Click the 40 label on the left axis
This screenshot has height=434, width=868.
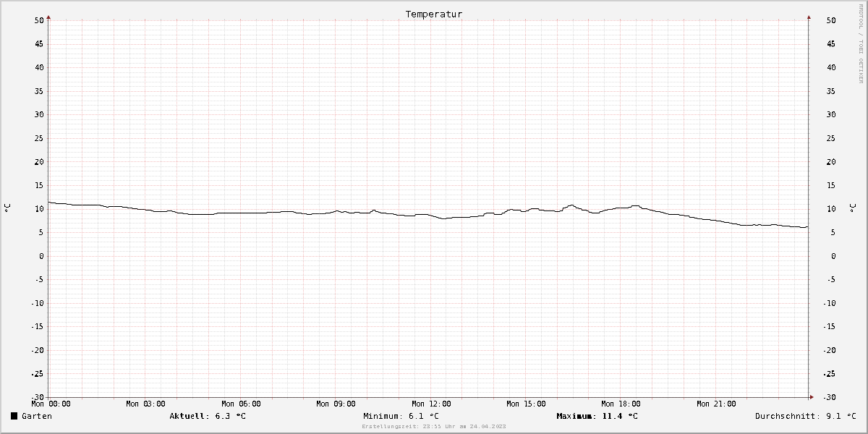(x=39, y=67)
